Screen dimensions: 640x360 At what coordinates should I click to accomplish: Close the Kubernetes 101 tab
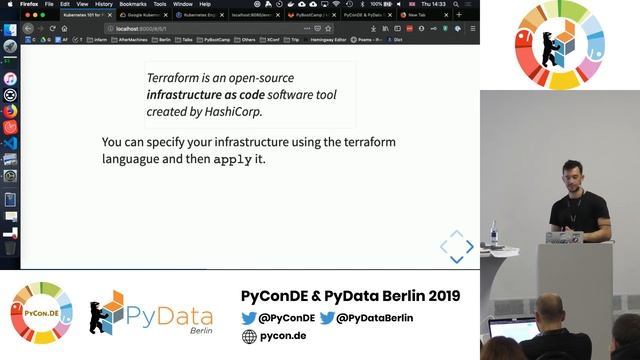click(109, 15)
